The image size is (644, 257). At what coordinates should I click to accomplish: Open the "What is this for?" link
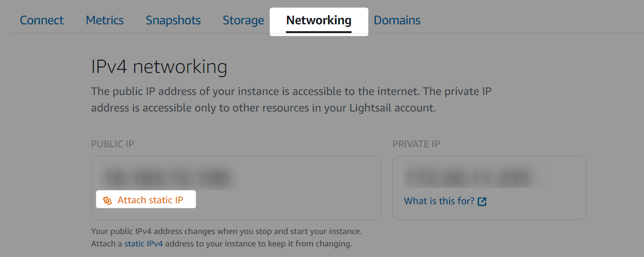point(439,201)
